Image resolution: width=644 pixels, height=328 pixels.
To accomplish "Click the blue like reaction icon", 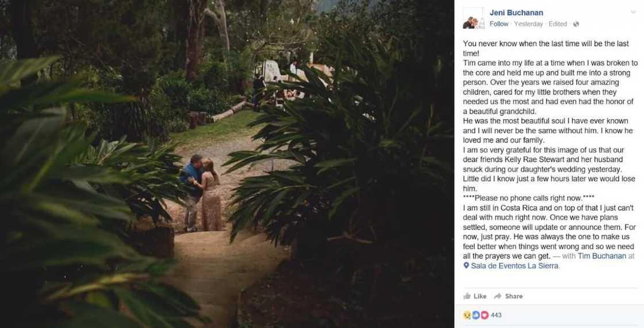I will (x=476, y=315).
